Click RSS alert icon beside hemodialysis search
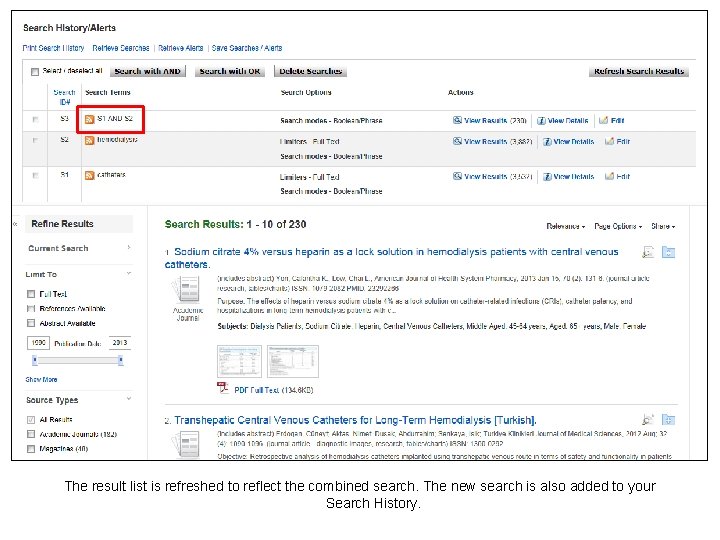 [x=90, y=140]
